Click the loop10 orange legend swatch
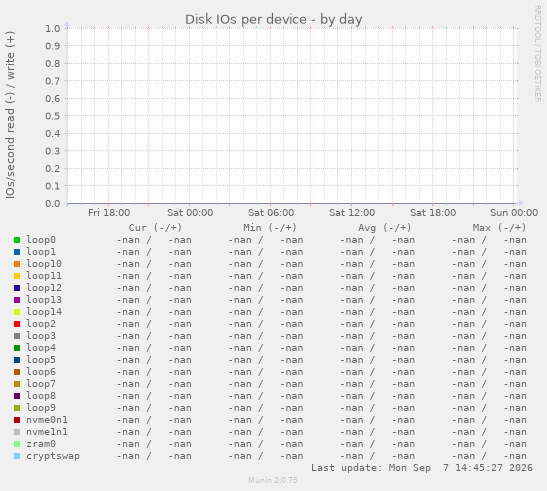Screen dimensions: 547x491 [x=17, y=264]
